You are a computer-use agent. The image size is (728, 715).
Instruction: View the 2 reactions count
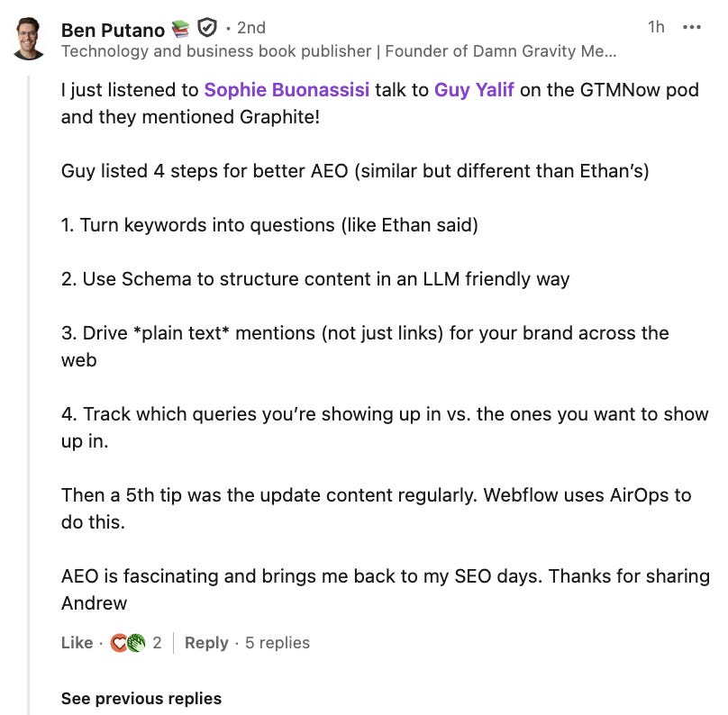157,643
